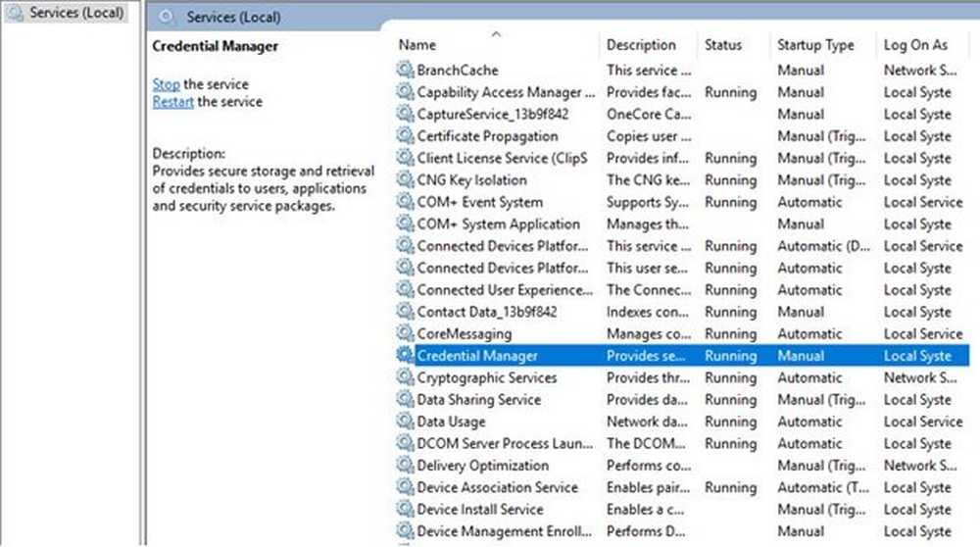The height and width of the screenshot is (547, 980).
Task: Select the Device Association Service name
Action: tap(497, 487)
